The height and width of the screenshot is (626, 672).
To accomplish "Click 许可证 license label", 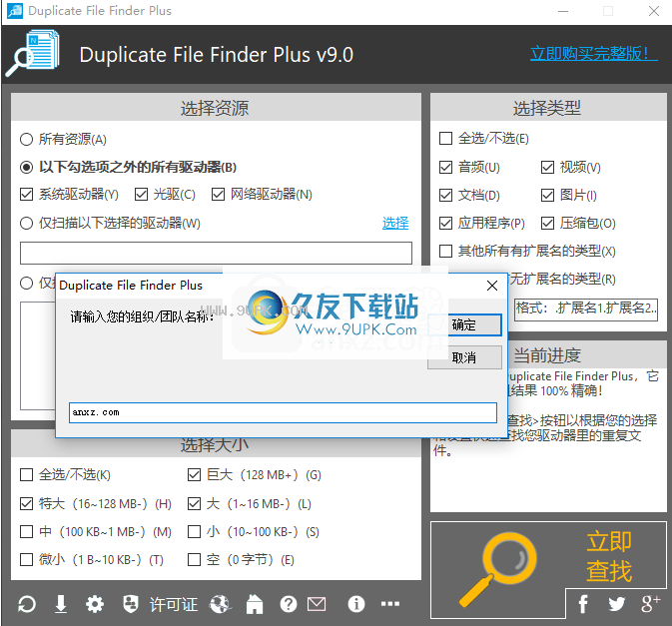I will (x=174, y=605).
